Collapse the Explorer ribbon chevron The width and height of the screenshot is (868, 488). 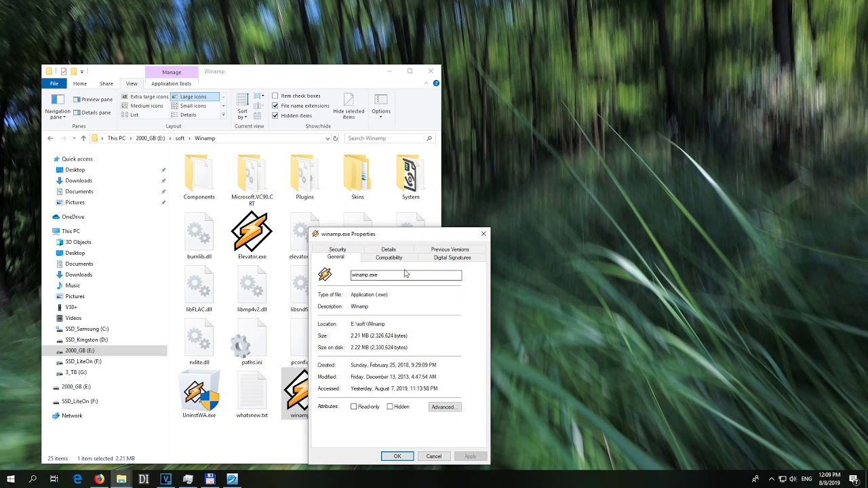click(427, 83)
